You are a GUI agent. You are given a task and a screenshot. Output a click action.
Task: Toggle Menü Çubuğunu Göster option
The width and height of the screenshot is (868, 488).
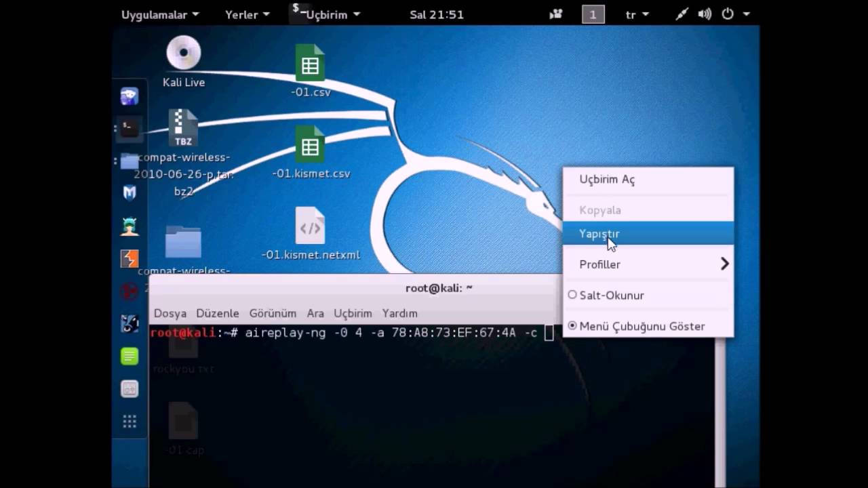(648, 326)
